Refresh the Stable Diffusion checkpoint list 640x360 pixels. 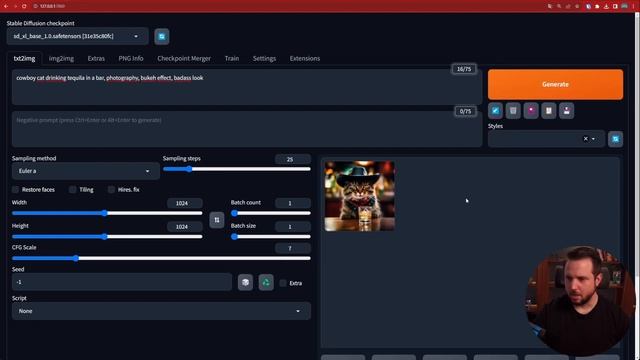[x=162, y=36]
